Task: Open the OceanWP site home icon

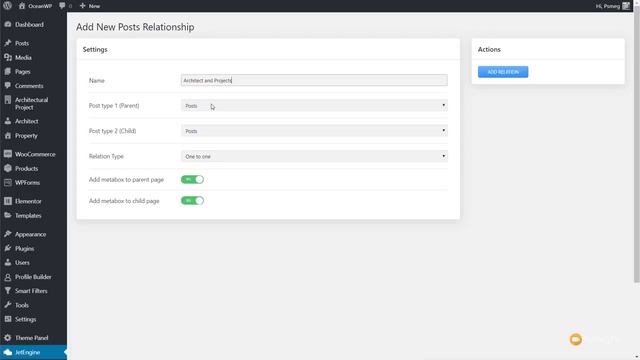Action: pyautogui.click(x=22, y=6)
